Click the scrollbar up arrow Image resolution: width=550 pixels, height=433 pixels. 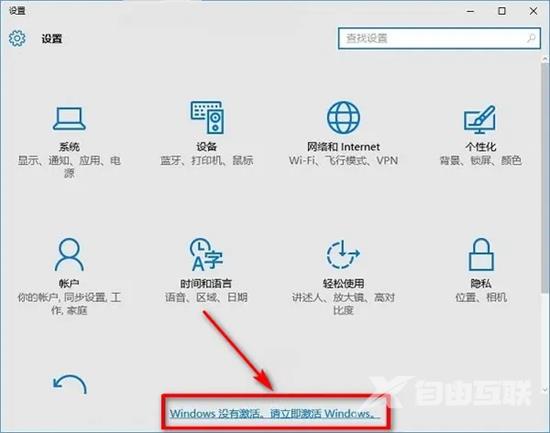(545, 59)
